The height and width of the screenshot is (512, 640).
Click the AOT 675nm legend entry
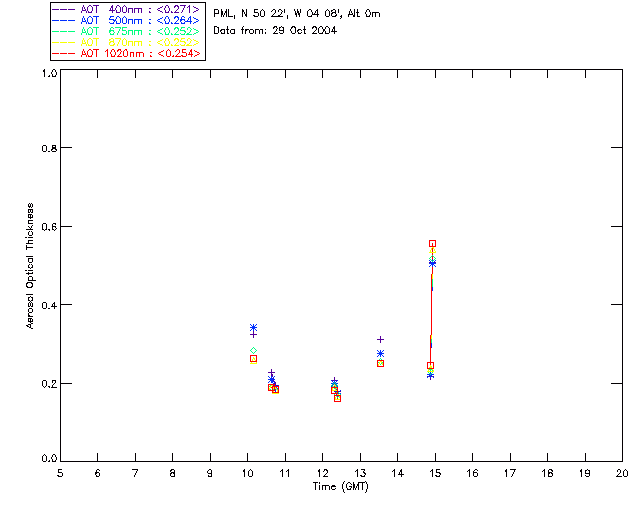pos(126,31)
